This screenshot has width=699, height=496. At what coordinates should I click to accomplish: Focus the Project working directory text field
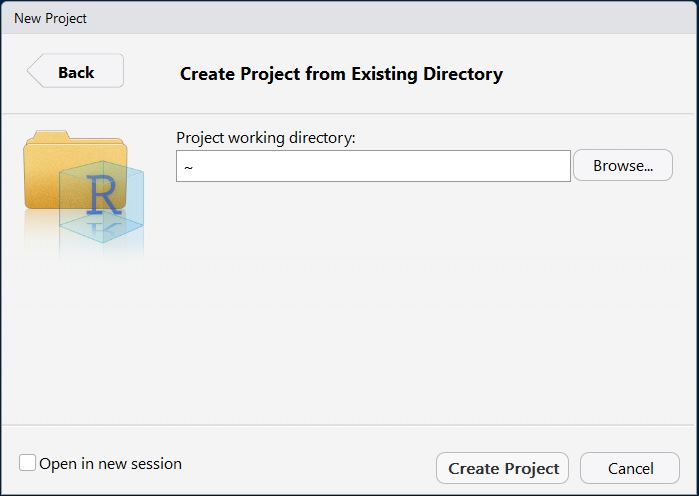click(373, 166)
